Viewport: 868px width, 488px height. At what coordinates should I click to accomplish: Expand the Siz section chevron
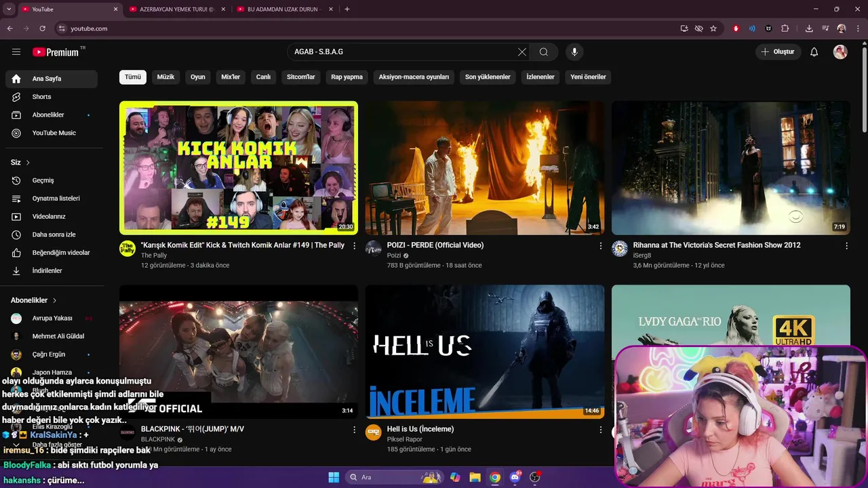tap(28, 163)
